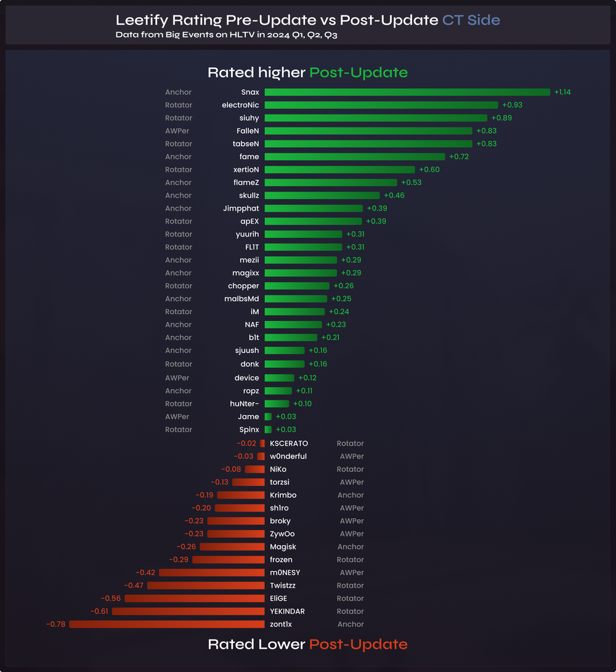Click the HLTV data source subtitle
This screenshot has height=672, width=616.
(x=226, y=35)
